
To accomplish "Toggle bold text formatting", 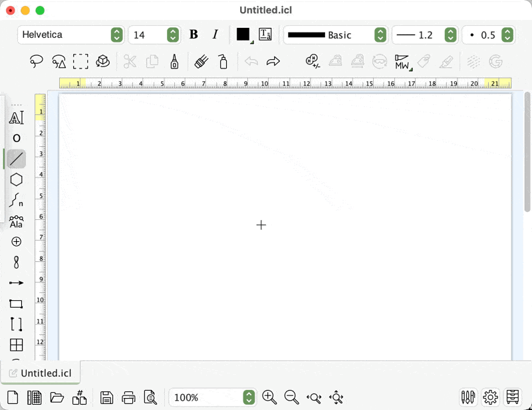I will click(x=194, y=35).
